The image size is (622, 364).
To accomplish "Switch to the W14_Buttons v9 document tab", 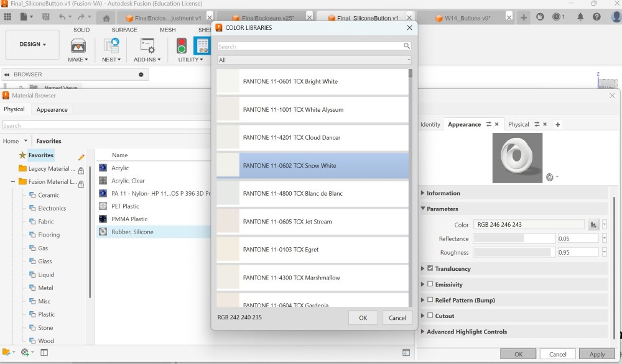I will (x=468, y=18).
